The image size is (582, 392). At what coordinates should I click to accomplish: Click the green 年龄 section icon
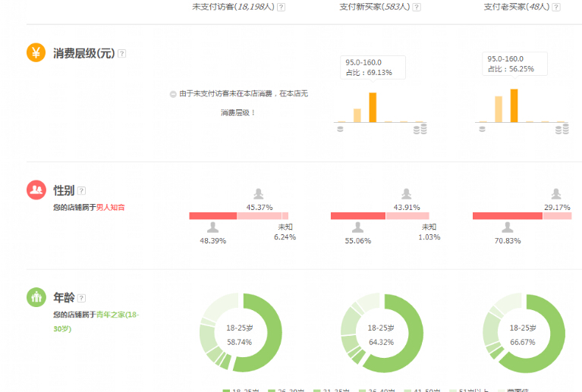(36, 297)
